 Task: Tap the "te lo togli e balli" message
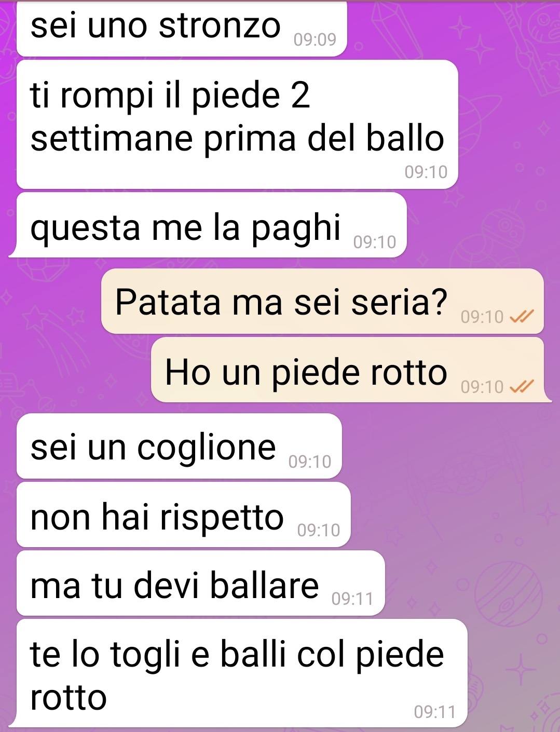tap(242, 673)
